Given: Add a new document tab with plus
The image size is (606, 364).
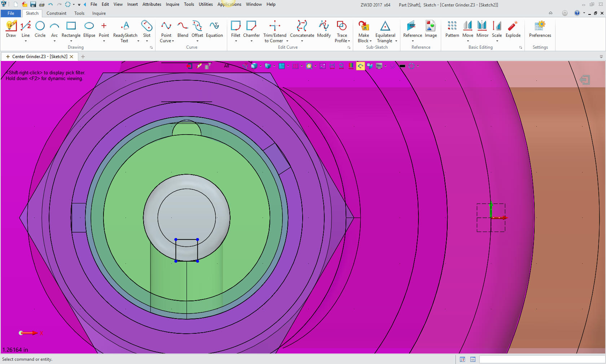Looking at the screenshot, I should click(x=83, y=57).
